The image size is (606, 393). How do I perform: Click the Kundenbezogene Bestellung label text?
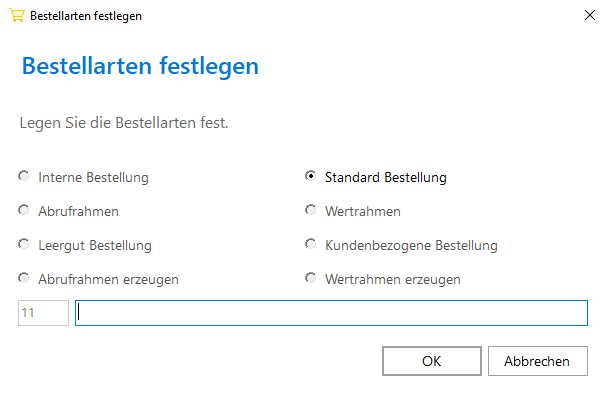pyautogui.click(x=411, y=245)
